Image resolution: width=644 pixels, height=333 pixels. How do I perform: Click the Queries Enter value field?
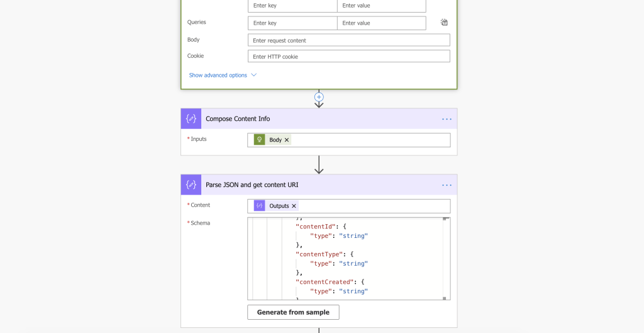[381, 23]
